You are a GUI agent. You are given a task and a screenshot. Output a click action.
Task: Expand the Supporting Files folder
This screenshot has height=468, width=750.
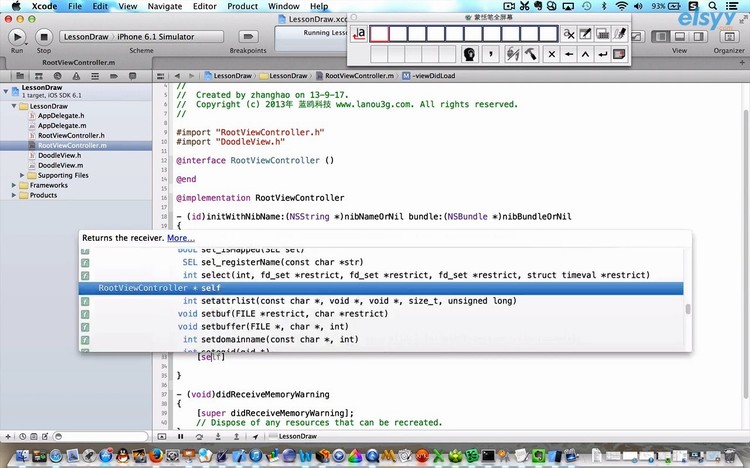[x=22, y=175]
